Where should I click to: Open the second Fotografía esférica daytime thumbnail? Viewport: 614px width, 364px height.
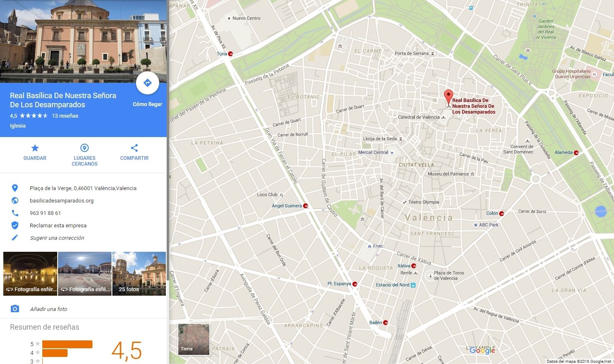(x=85, y=274)
